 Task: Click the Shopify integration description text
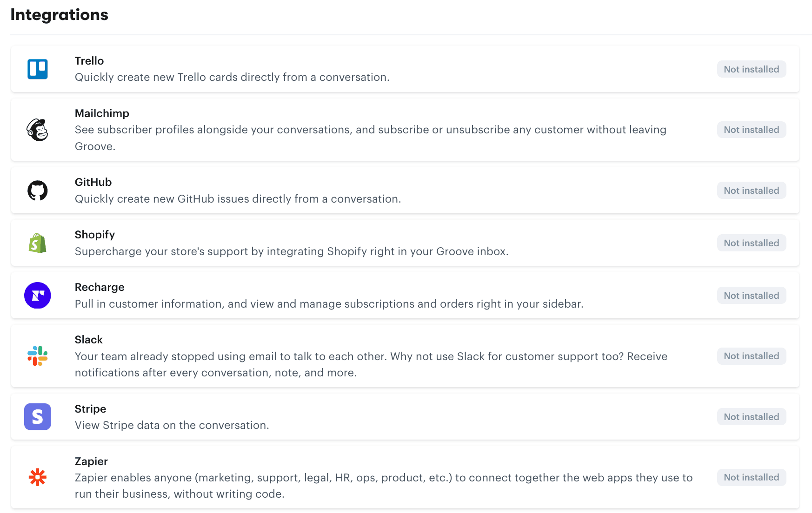tap(292, 251)
